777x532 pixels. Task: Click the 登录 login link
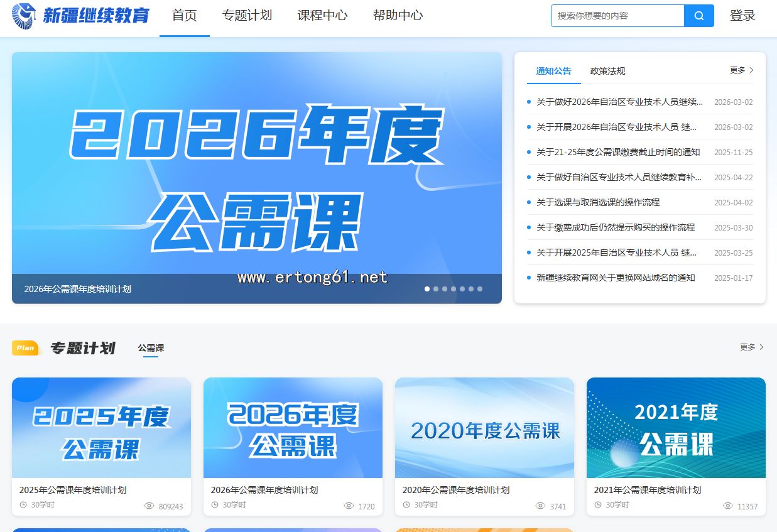[742, 16]
